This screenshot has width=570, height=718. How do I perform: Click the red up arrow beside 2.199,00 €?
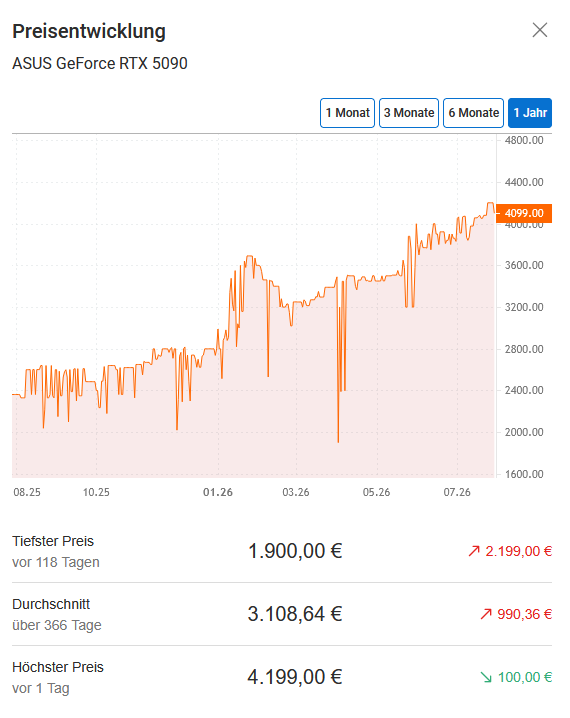[474, 551]
